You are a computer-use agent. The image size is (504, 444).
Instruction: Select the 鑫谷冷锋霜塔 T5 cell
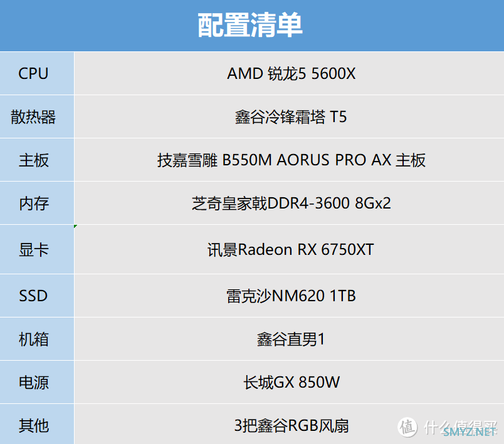coord(289,117)
